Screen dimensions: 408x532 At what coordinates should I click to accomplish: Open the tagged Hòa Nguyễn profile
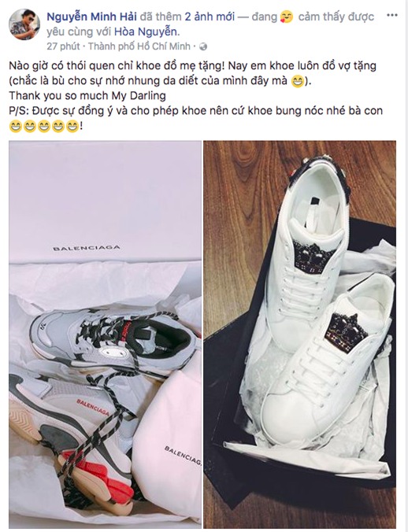(x=146, y=31)
